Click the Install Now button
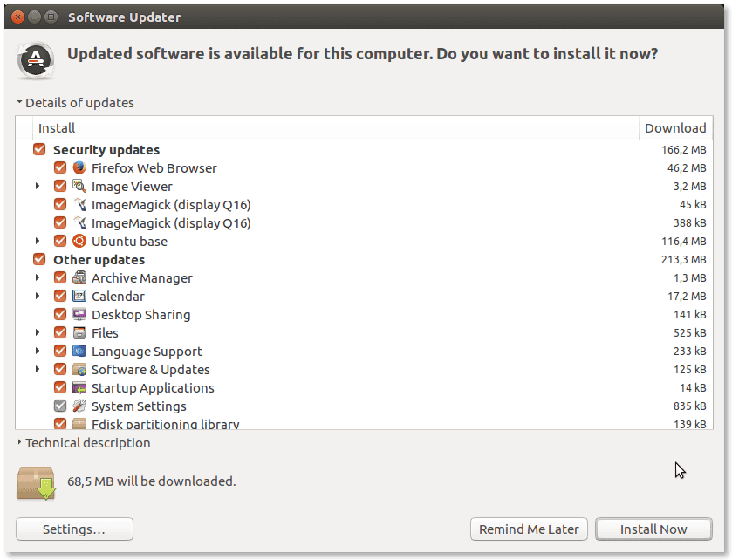Image resolution: width=732 pixels, height=560 pixels. click(x=653, y=529)
